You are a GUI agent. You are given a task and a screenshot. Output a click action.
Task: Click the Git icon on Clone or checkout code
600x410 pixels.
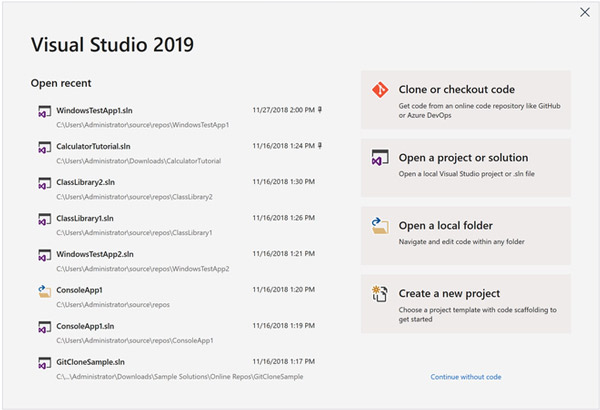click(380, 90)
